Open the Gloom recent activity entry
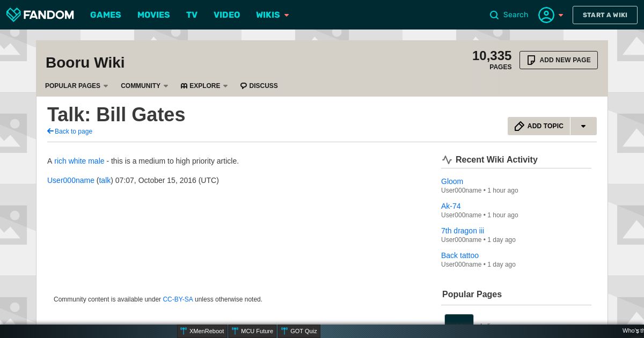 point(452,181)
